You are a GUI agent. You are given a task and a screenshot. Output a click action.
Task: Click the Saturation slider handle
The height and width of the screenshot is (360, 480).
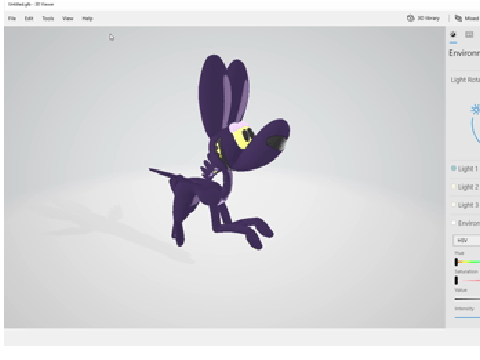pyautogui.click(x=456, y=280)
